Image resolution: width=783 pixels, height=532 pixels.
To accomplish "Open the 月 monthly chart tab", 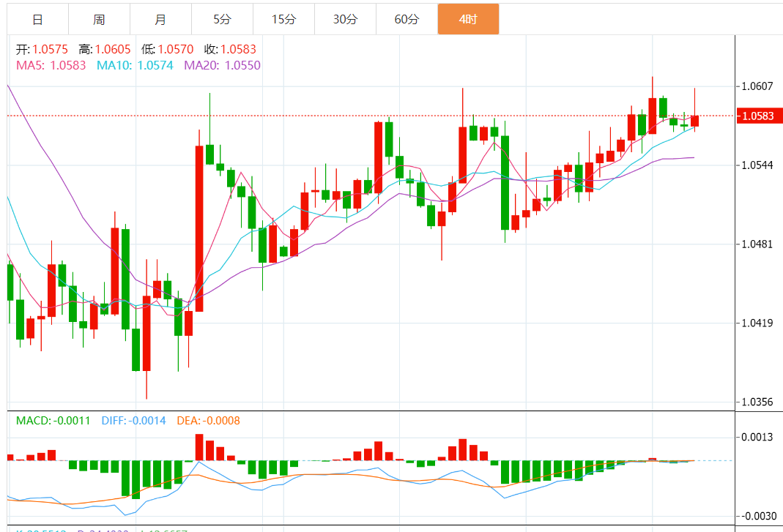I will (161, 20).
